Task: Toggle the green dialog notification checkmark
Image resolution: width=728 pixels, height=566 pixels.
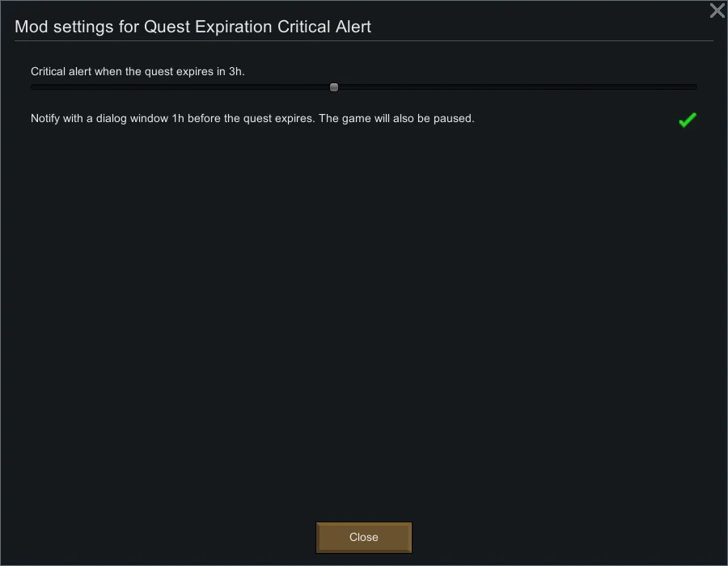Action: pos(688,120)
